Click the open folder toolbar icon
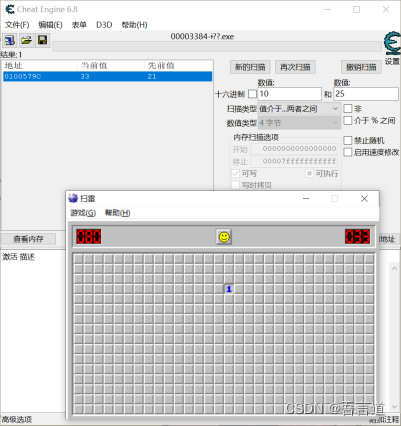The width and height of the screenshot is (401, 426). [26, 41]
